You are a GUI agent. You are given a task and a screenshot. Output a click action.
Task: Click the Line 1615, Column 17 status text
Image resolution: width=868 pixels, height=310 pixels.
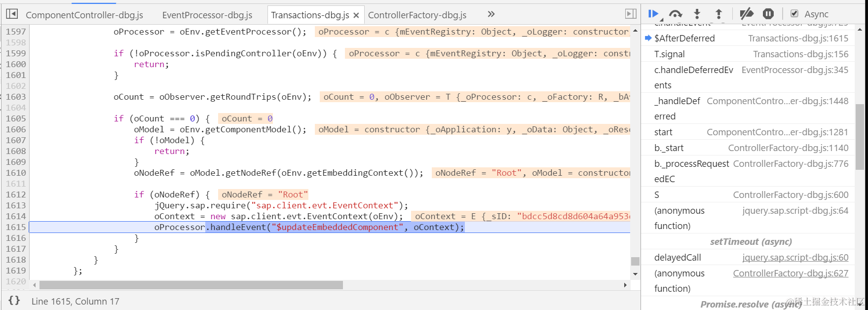(x=75, y=301)
